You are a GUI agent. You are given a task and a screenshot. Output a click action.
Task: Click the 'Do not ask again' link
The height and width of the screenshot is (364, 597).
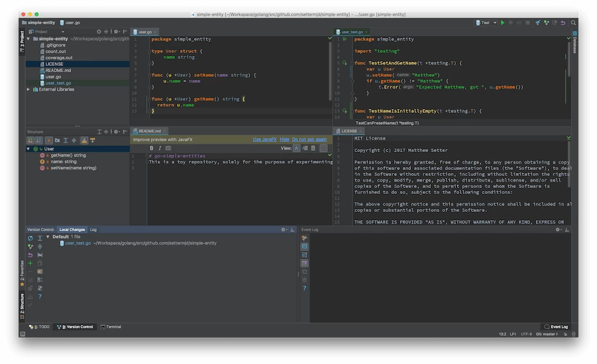(x=309, y=140)
